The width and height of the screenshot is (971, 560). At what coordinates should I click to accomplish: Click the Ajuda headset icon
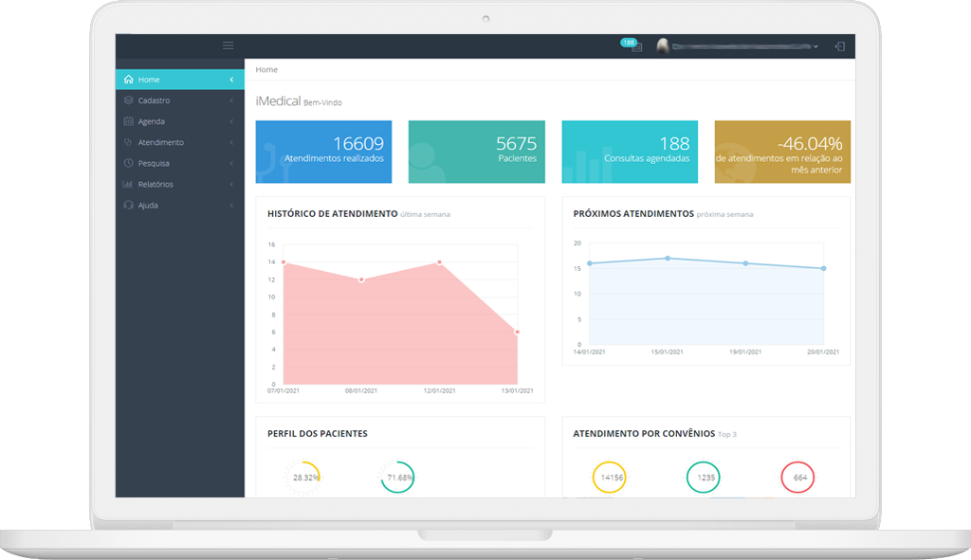point(128,205)
